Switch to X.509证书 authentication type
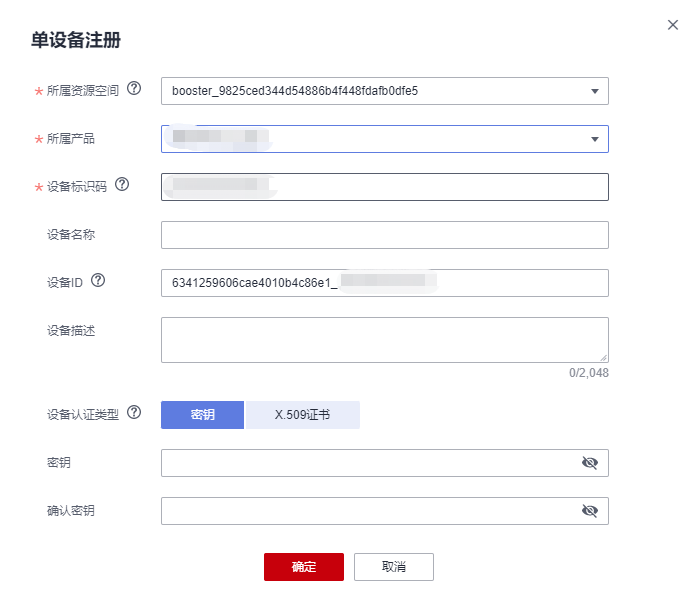 302,415
